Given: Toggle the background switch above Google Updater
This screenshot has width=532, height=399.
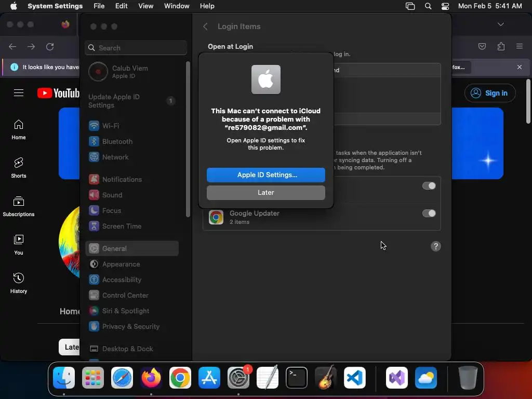Looking at the screenshot, I should [429, 186].
